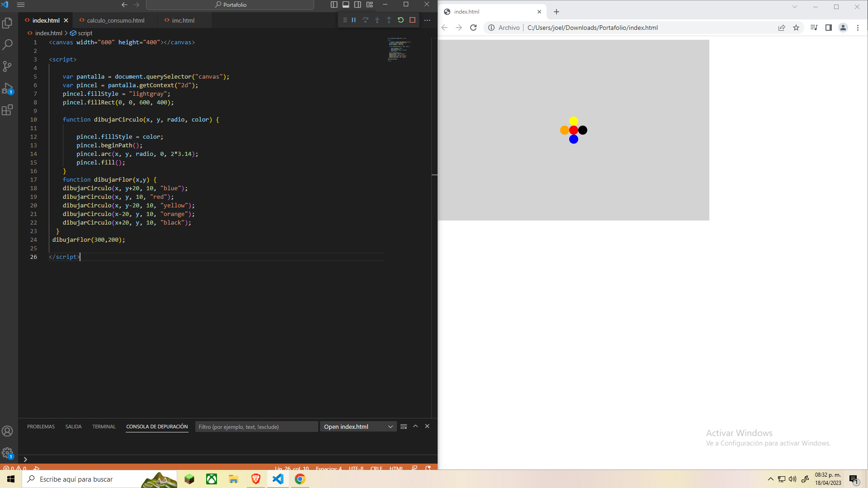Stop the debug session
The height and width of the screenshot is (488, 868).
point(412,20)
